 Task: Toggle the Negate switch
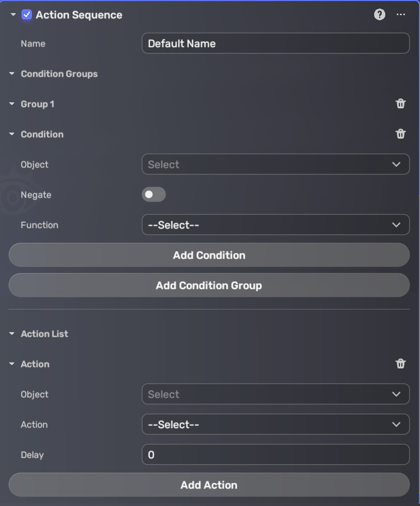154,195
